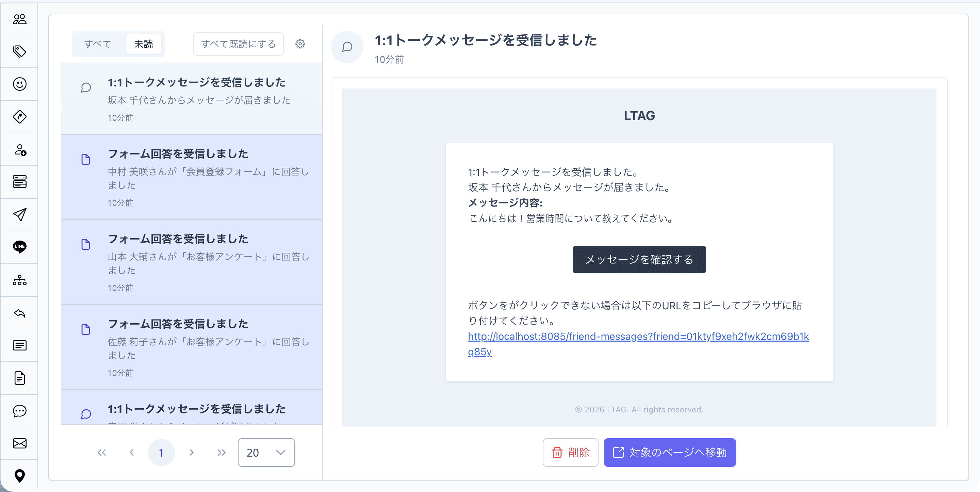Open the smiley face sidebar icon
The height and width of the screenshot is (492, 980).
pyautogui.click(x=19, y=84)
